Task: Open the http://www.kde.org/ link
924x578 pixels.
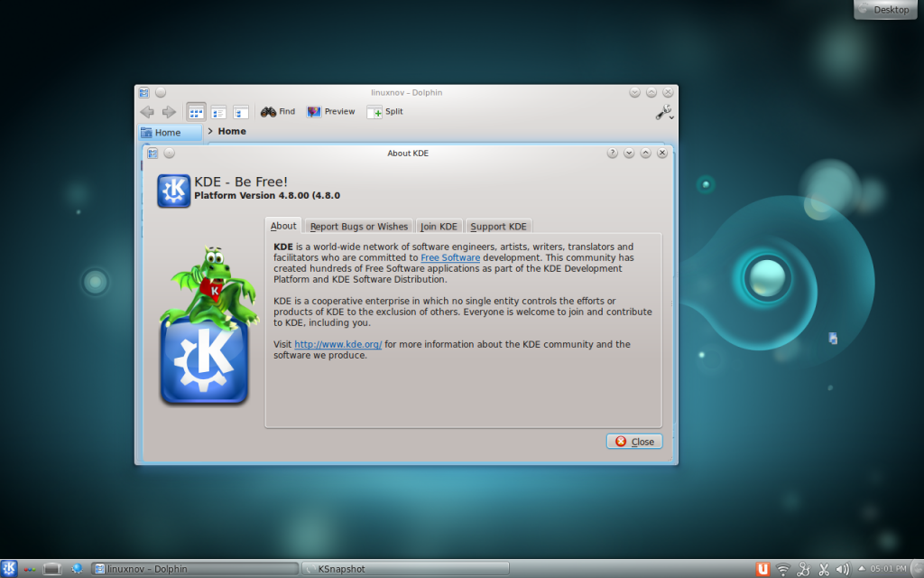Action: click(338, 344)
